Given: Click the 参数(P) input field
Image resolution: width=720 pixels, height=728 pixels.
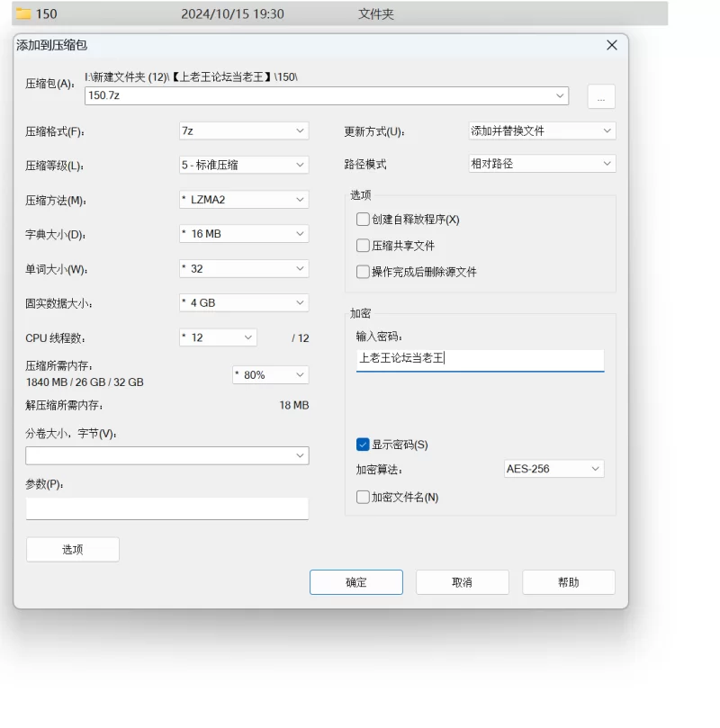Looking at the screenshot, I should (167, 508).
